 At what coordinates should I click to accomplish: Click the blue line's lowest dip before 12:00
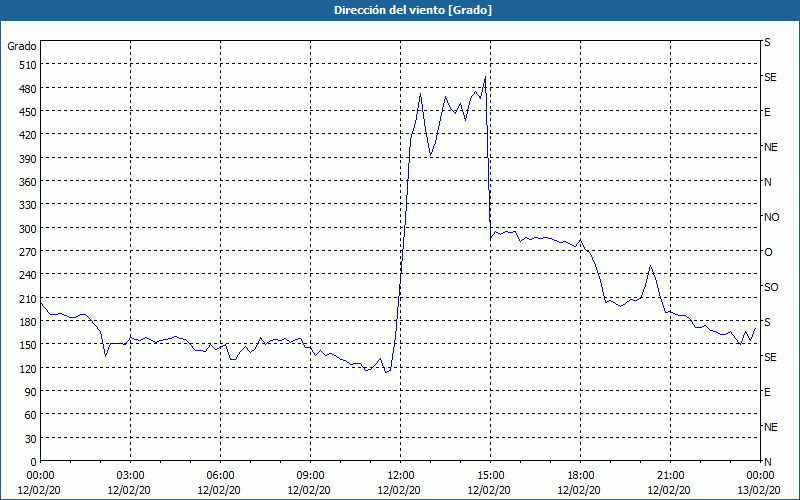(x=386, y=372)
